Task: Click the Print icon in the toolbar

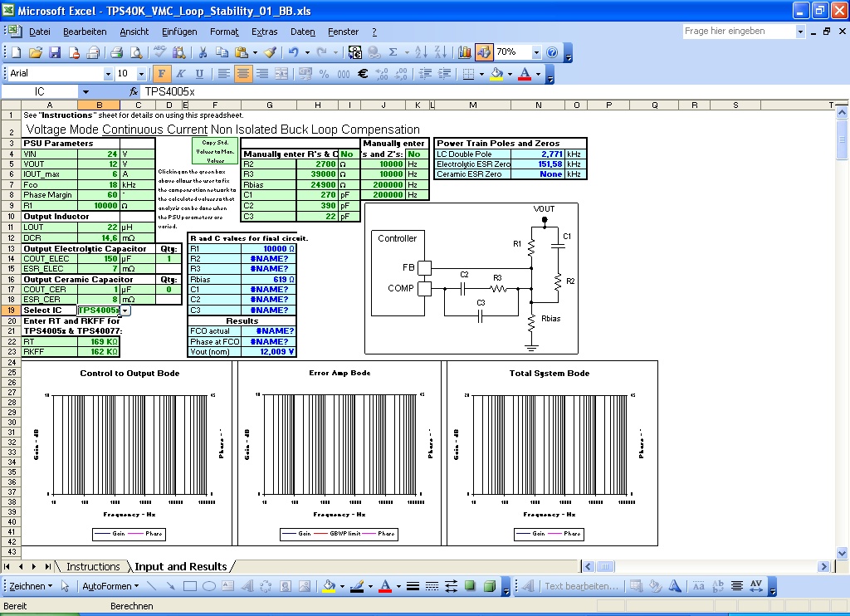Action: 116,52
